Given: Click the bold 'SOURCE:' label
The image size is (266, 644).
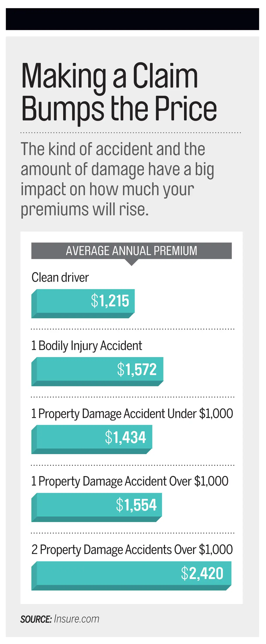Looking at the screenshot, I should pos(36,619).
